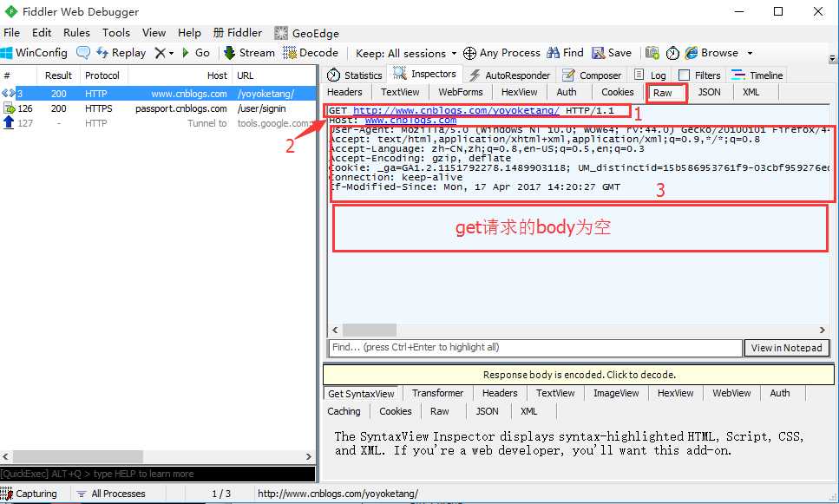Switch to the Timeline tab
Screen dimensions: 839x504
click(757, 75)
